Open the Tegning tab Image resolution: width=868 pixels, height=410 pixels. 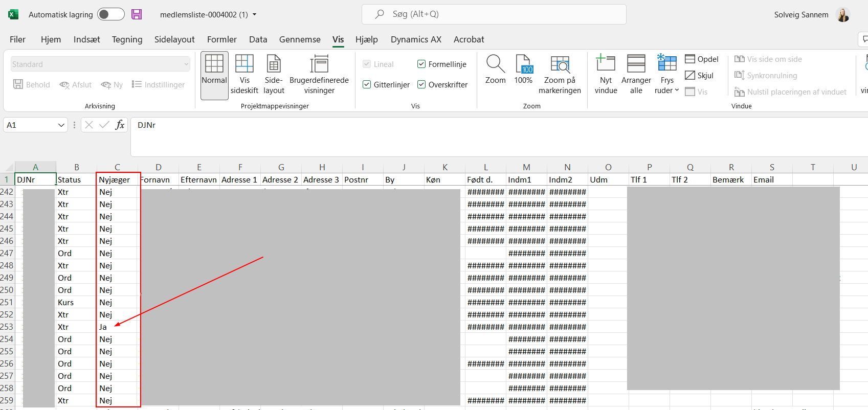[x=127, y=39]
